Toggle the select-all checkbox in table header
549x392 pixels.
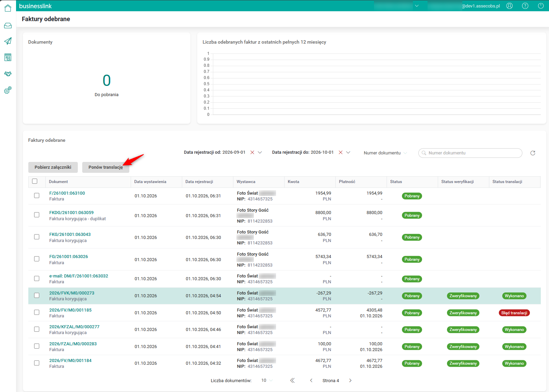tap(35, 181)
